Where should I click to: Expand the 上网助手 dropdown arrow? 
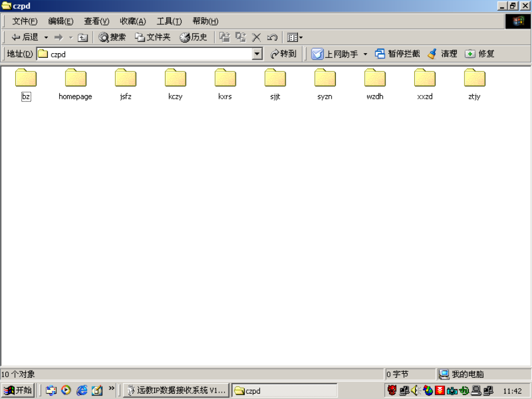click(365, 54)
